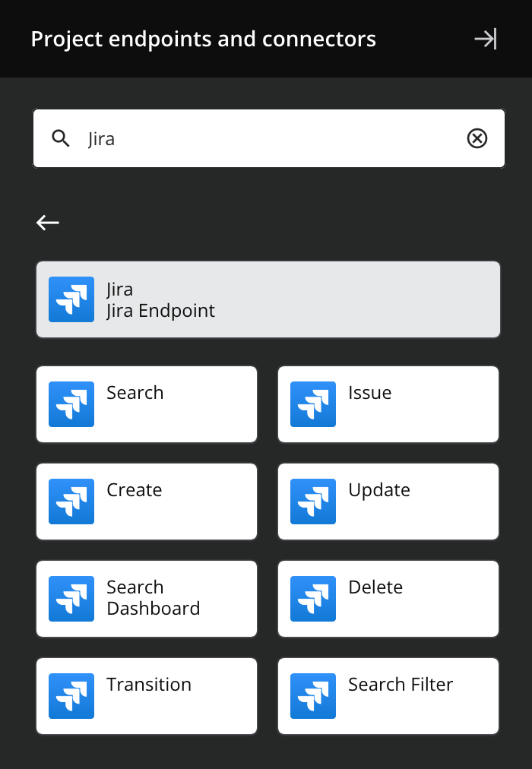Open the Issue connector

(x=388, y=404)
